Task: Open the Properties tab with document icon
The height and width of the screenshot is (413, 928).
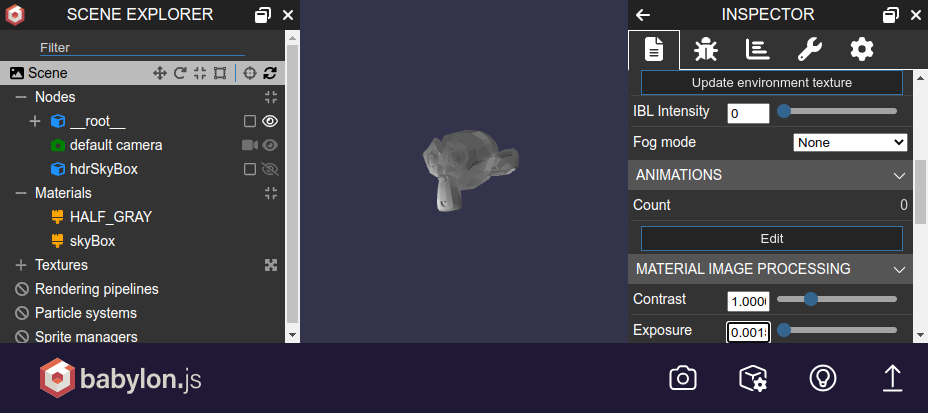Action: pyautogui.click(x=653, y=50)
